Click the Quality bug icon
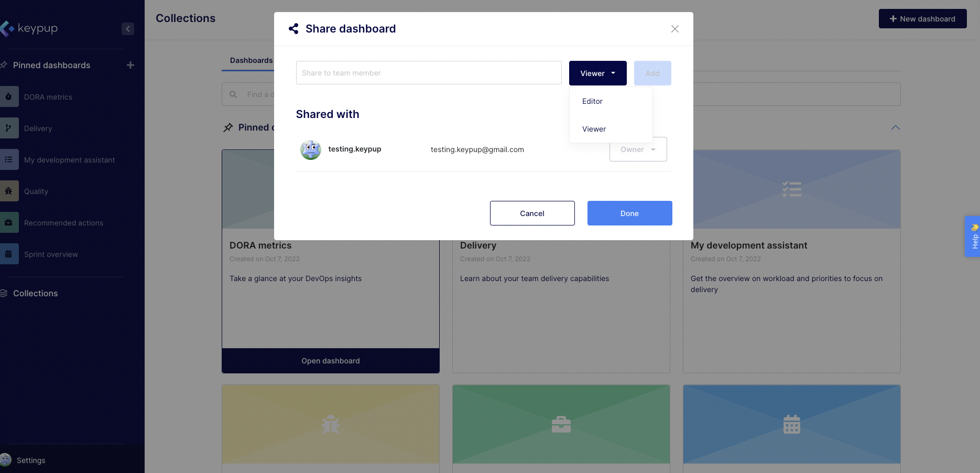The height and width of the screenshot is (473, 980). [x=9, y=191]
